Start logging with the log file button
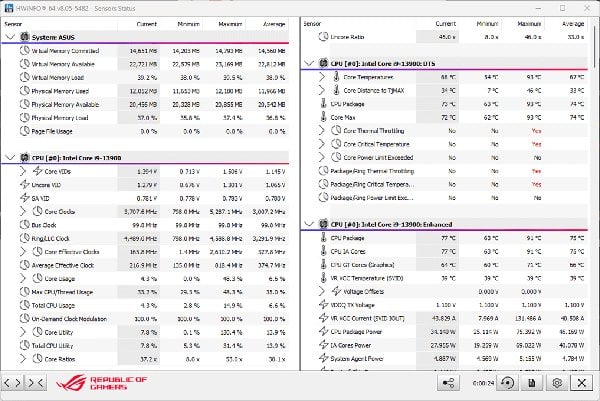Viewport: 600px width, 401px height. click(x=532, y=383)
